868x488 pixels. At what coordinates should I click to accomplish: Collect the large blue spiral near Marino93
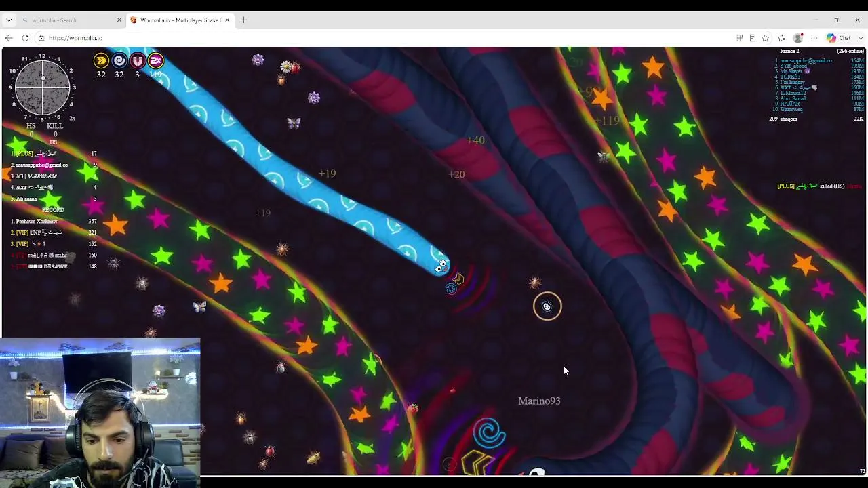coord(489,432)
